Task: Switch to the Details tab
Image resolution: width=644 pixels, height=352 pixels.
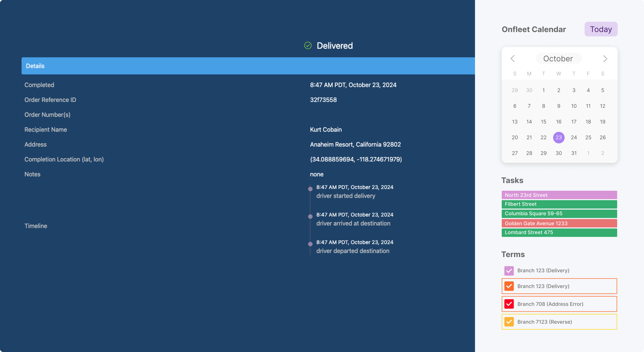Action: pyautogui.click(x=35, y=66)
